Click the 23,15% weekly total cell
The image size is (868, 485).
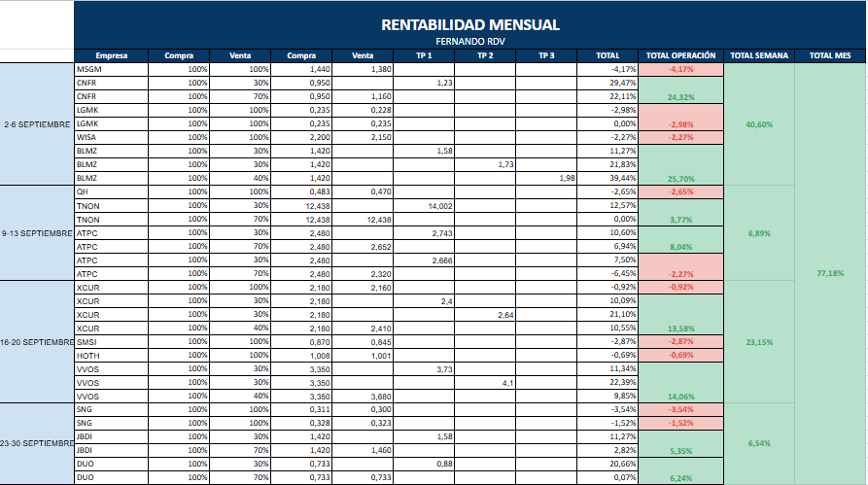coord(759,342)
